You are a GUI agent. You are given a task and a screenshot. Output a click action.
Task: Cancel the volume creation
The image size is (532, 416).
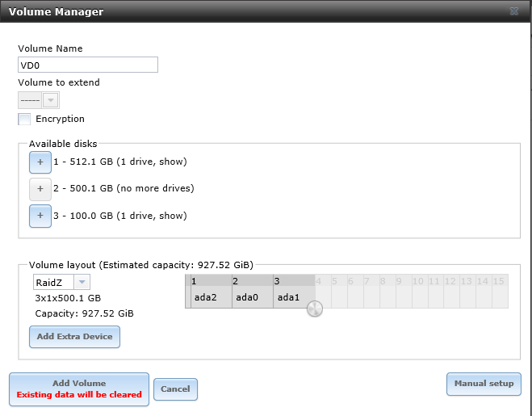175,389
